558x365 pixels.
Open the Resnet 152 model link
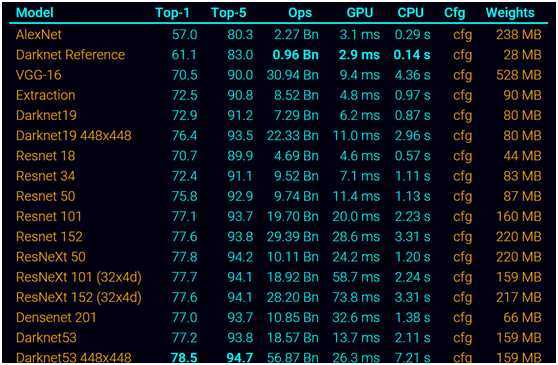[x=49, y=237]
